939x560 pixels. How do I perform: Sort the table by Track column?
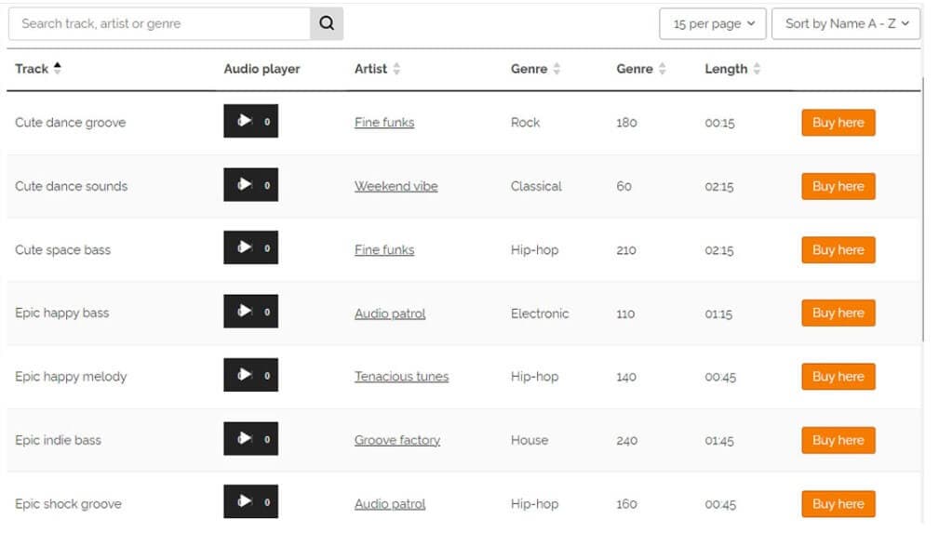coord(38,69)
